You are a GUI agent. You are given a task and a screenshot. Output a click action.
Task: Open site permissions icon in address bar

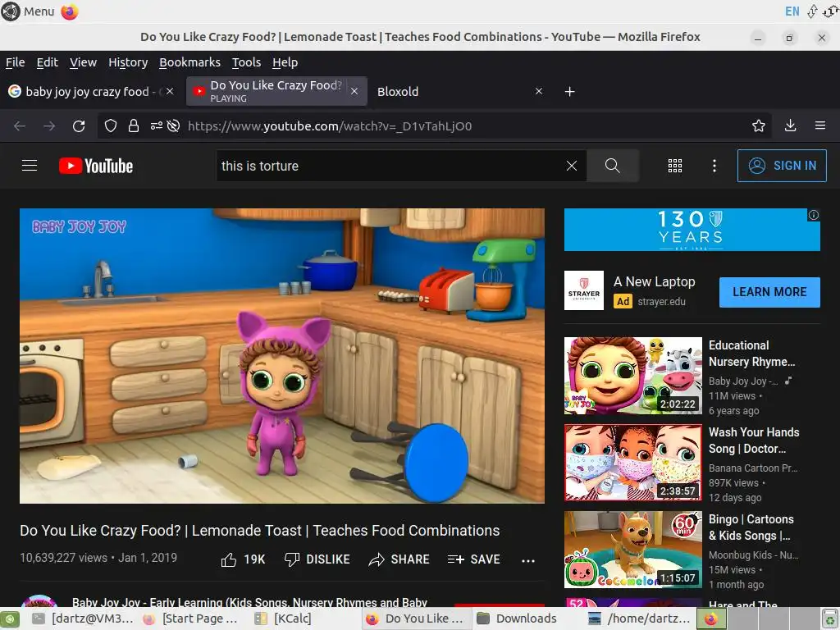point(156,126)
